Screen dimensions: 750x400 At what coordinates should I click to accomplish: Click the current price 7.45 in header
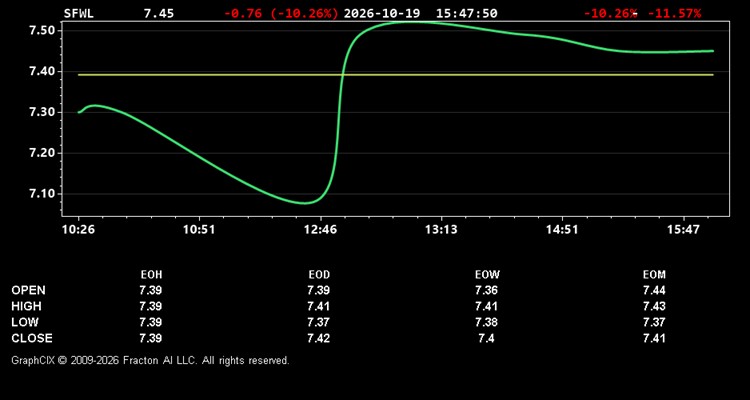[159, 13]
